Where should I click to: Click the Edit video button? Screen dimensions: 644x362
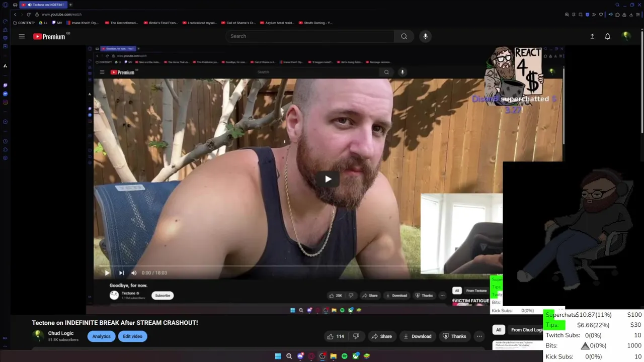coord(133,336)
